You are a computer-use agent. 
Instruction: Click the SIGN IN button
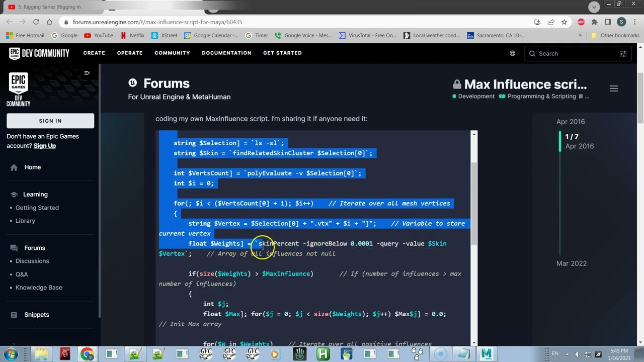click(x=50, y=121)
